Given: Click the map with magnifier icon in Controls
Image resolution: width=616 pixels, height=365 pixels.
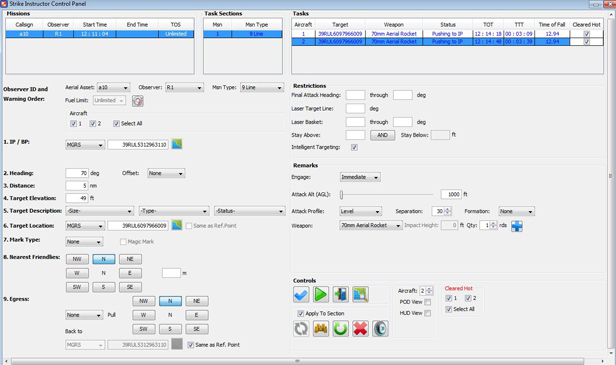Looking at the screenshot, I should [360, 294].
